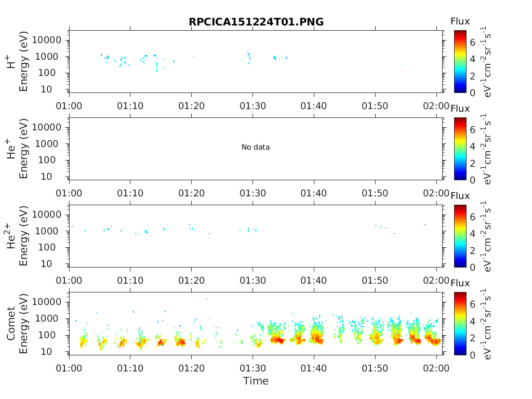Click the He2+ panel flux colorbar

460,236
